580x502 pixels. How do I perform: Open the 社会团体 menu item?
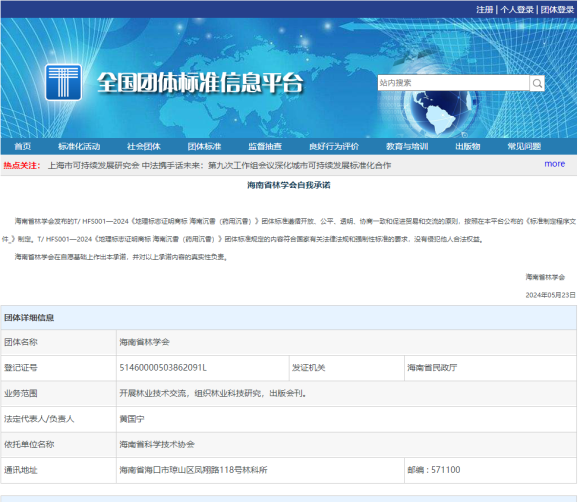point(144,146)
